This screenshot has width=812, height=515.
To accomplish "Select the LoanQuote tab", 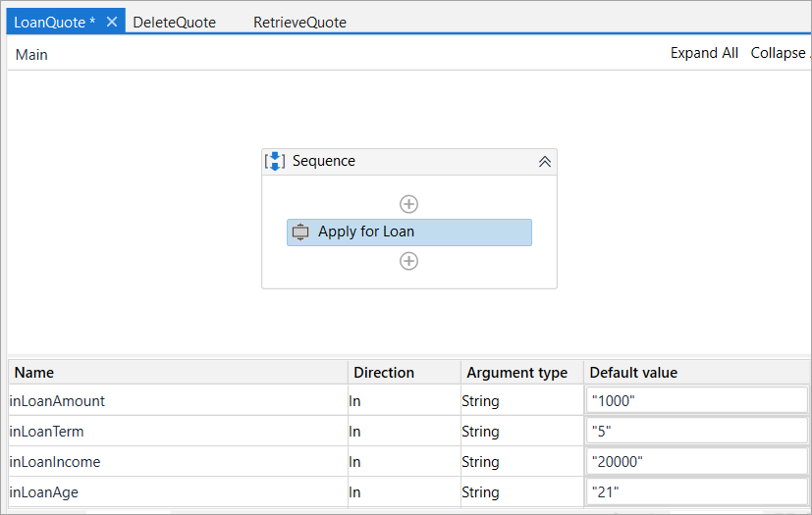I will click(x=54, y=22).
